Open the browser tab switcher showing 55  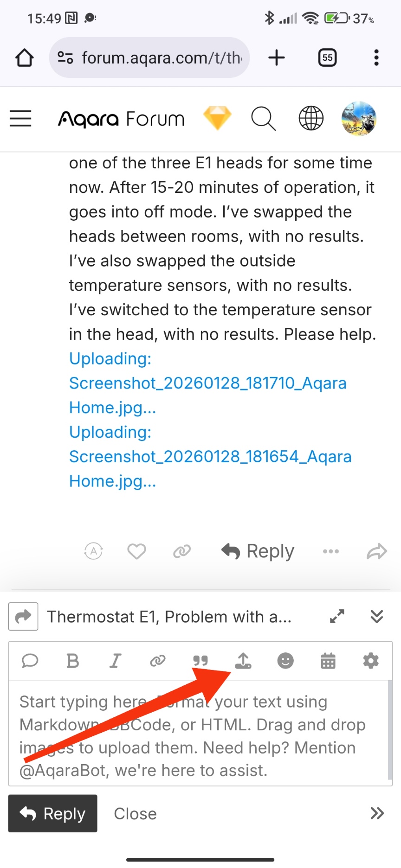[327, 58]
